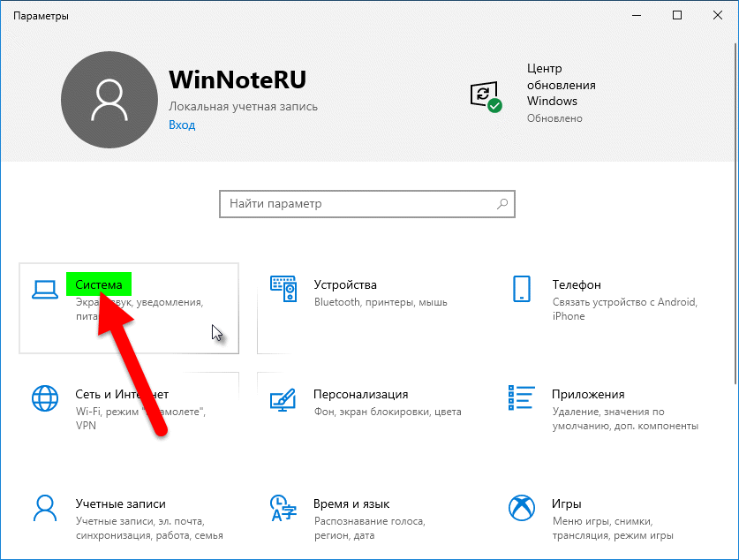Click 'Распознавание голоса, регион, дата' description

370,528
